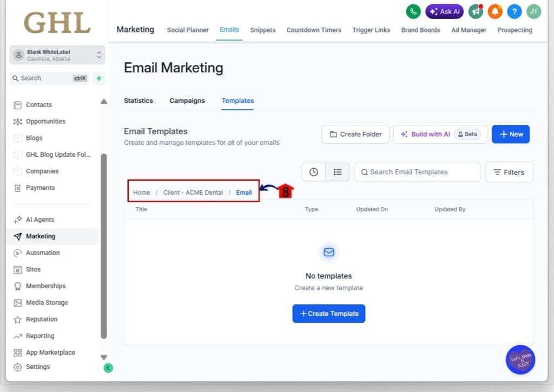Focus the Search Email Templates field
The image size is (554, 392).
417,172
